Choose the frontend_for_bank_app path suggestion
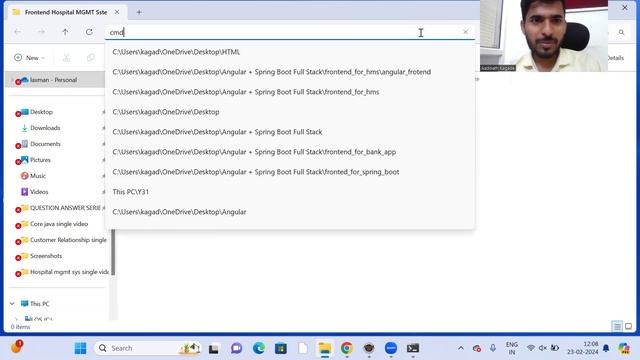The height and width of the screenshot is (360, 640). tap(290, 152)
